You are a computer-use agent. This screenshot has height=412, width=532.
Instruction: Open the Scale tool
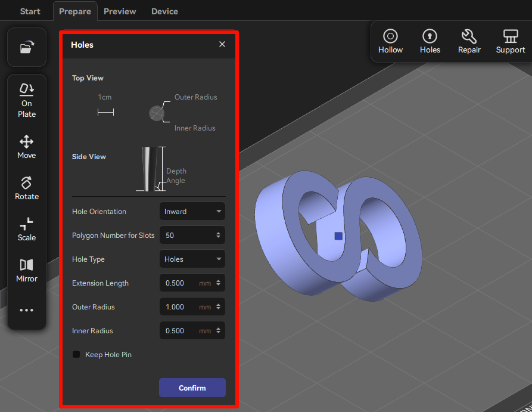26,230
